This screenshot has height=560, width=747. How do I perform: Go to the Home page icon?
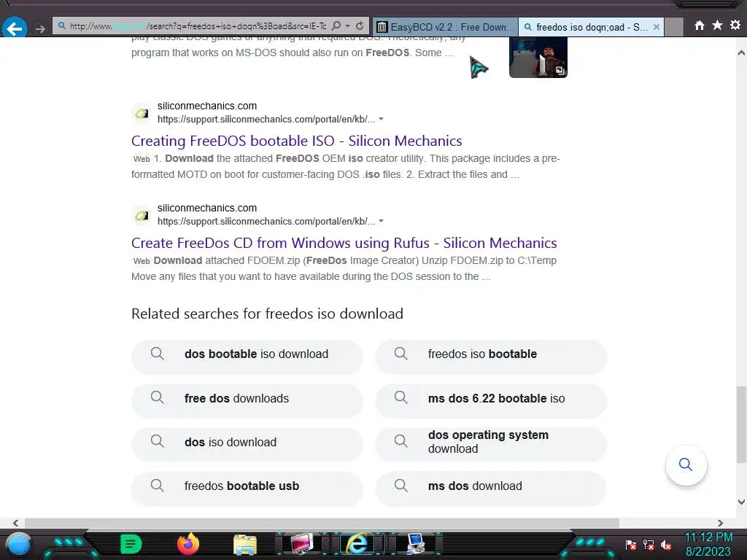tap(700, 26)
